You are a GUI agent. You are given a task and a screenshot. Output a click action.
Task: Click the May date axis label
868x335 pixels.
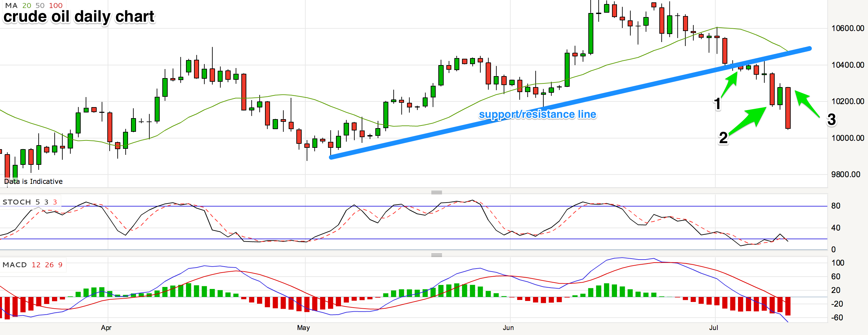click(x=303, y=328)
